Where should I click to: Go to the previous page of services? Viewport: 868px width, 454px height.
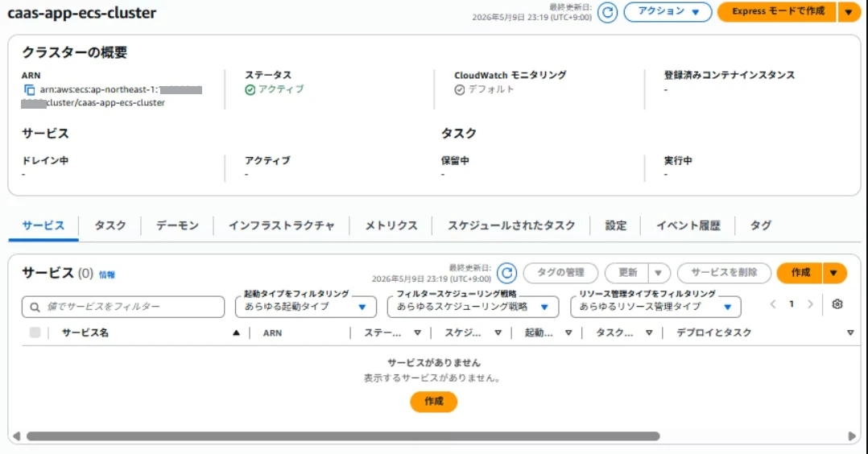click(x=773, y=304)
